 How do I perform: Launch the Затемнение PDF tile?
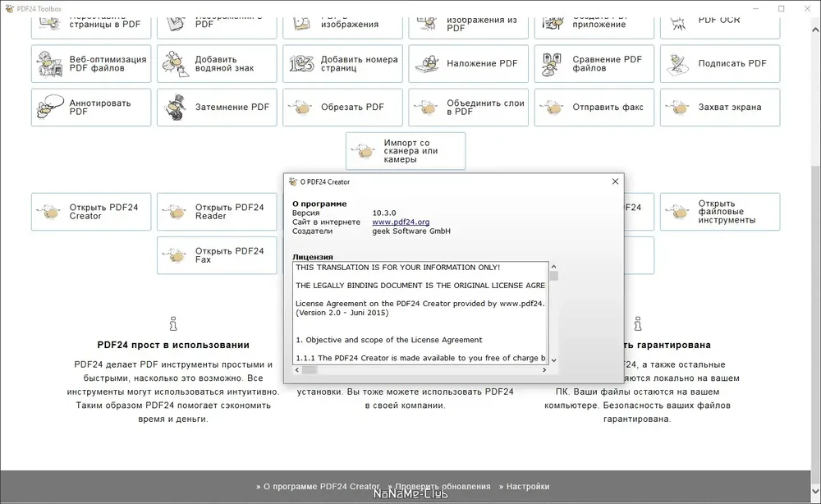click(x=217, y=108)
